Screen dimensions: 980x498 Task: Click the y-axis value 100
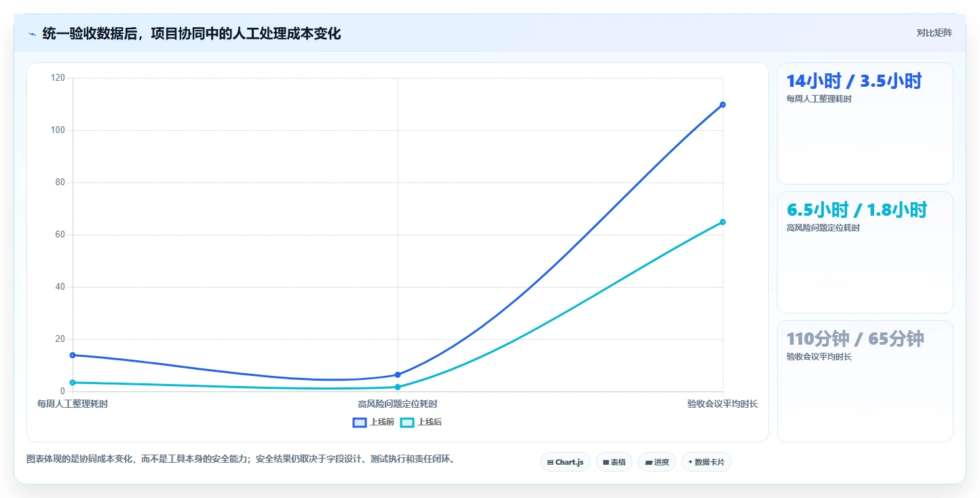(x=58, y=130)
